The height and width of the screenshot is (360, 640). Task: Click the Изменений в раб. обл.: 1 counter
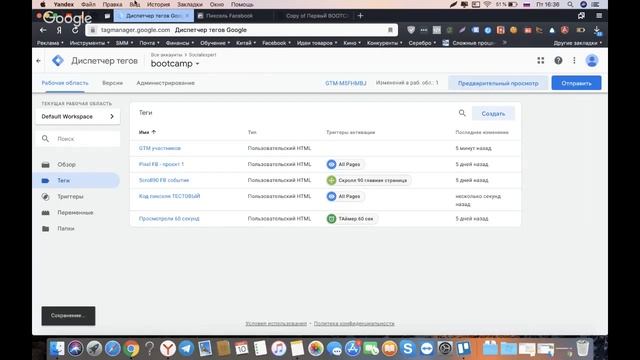click(x=407, y=83)
